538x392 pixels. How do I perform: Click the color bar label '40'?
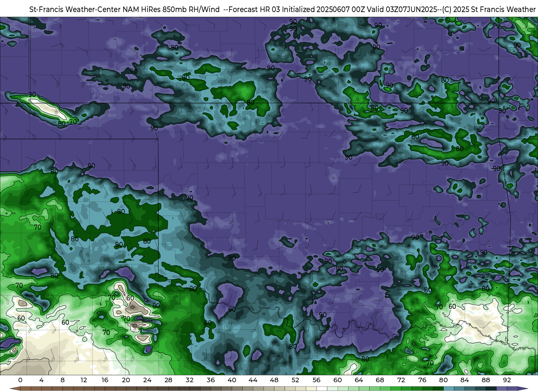232,380
